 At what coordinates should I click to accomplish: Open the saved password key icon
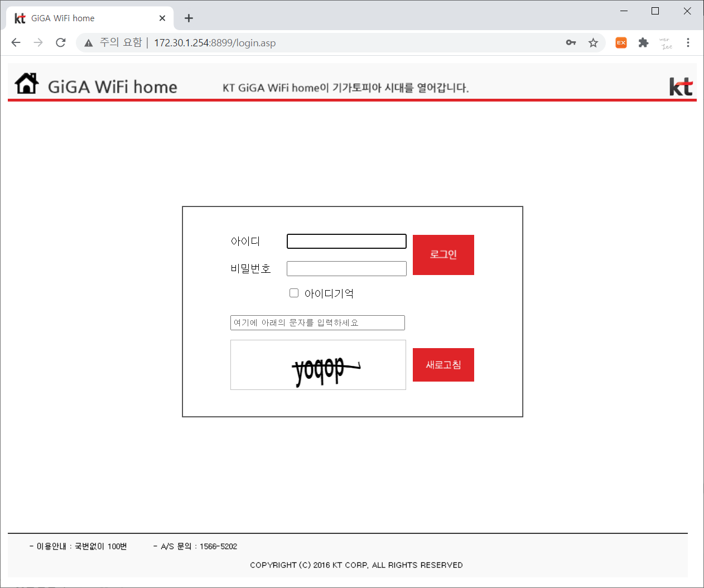[571, 42]
